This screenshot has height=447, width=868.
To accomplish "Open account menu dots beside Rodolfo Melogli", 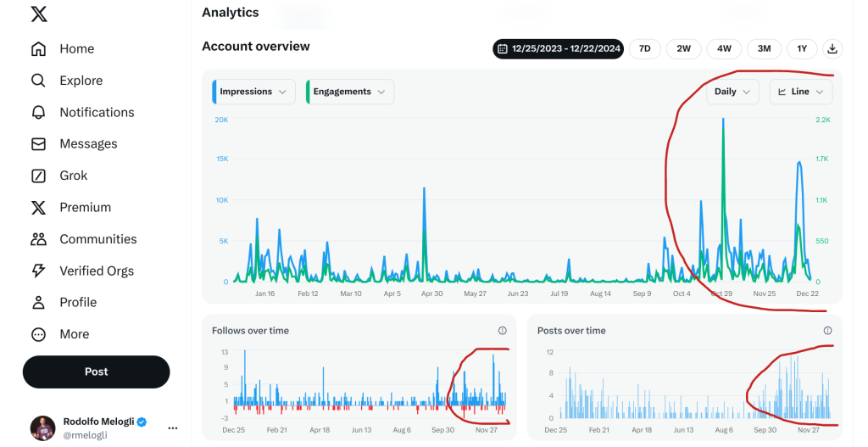I will point(173,428).
